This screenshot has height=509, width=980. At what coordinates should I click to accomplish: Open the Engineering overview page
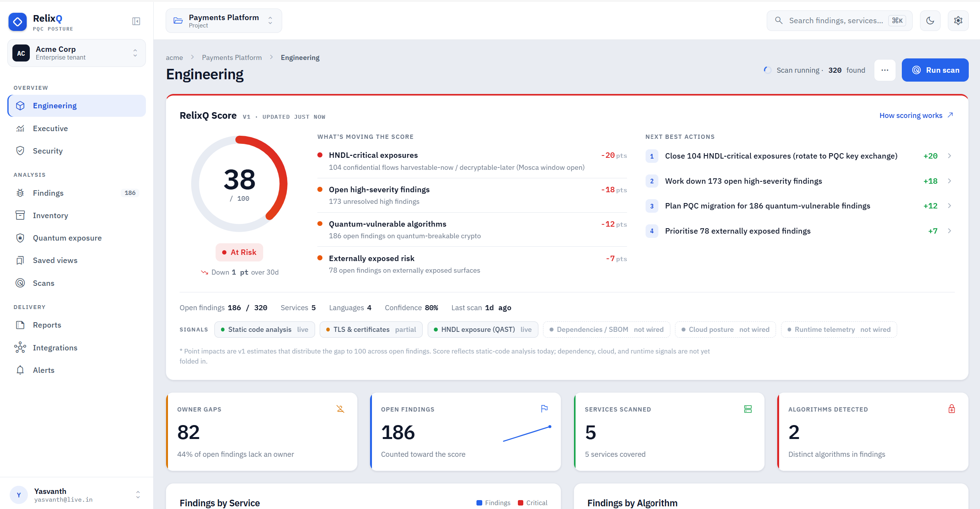[77, 106]
